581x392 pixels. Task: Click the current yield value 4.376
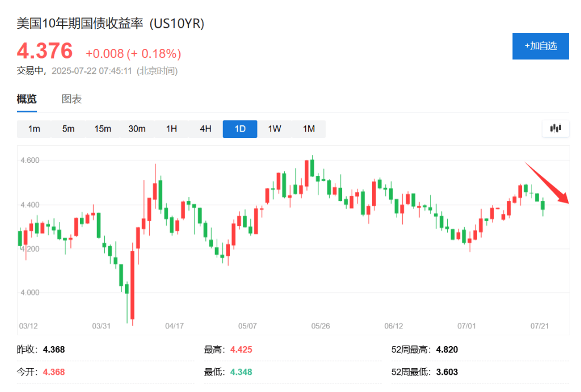point(45,50)
